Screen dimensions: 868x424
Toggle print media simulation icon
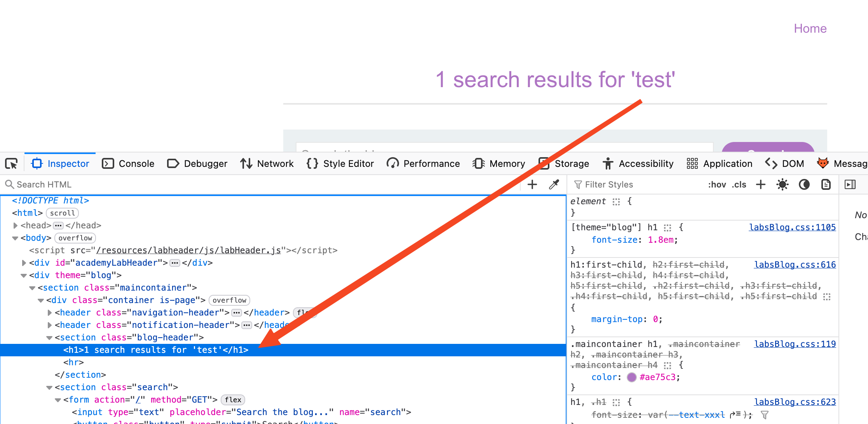(x=826, y=184)
